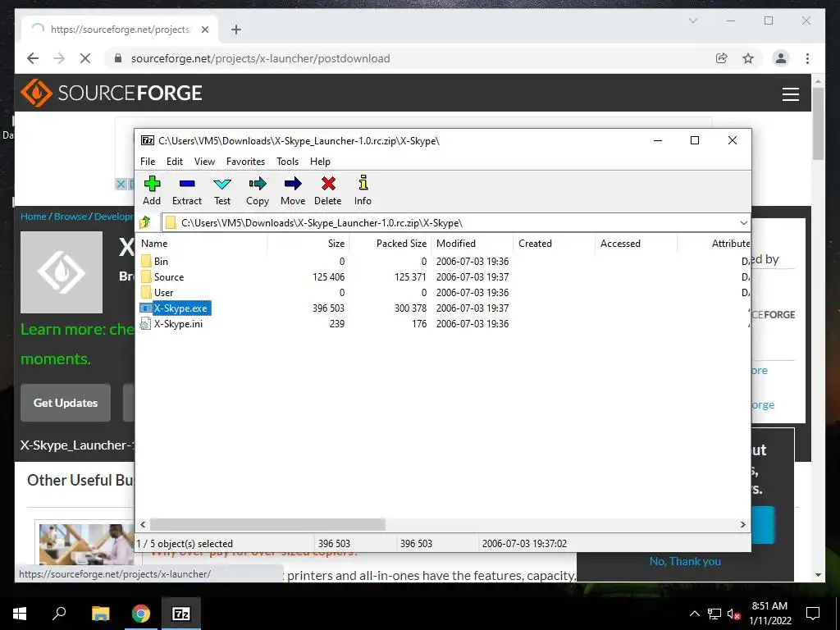840x630 pixels.
Task: Click the SourceForge logo
Action: pyautogui.click(x=112, y=93)
